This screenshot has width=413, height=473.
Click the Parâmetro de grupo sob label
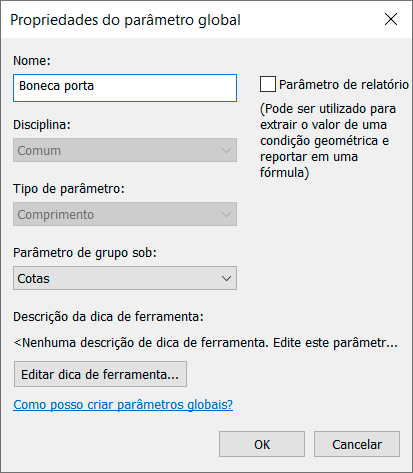[x=85, y=253]
